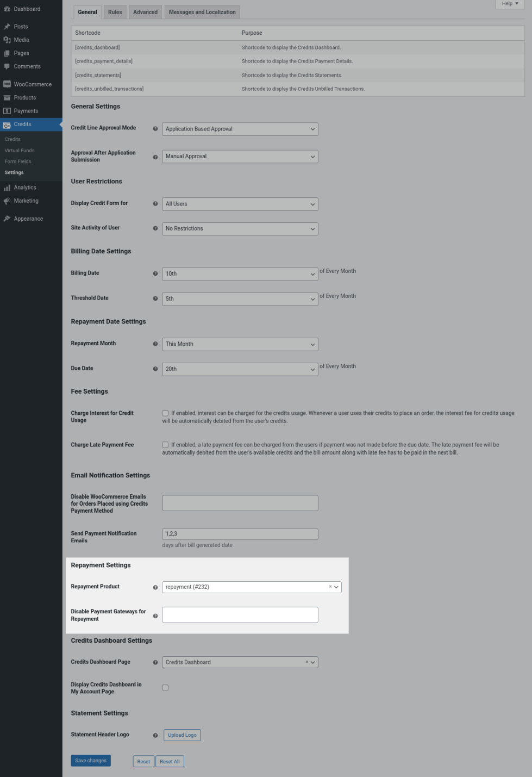Image resolution: width=532 pixels, height=777 pixels.
Task: Click the Upload Logo button
Action: [182, 735]
